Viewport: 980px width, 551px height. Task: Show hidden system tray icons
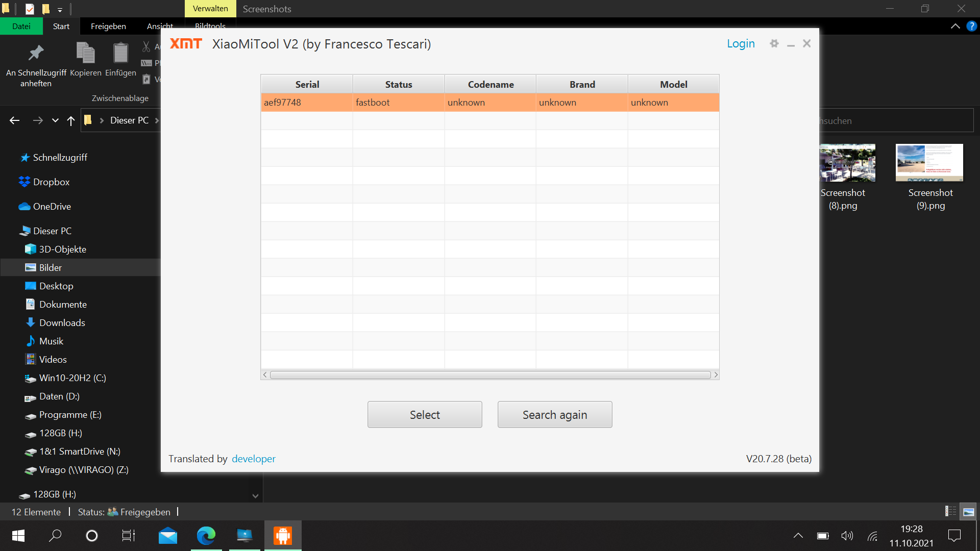(x=798, y=536)
